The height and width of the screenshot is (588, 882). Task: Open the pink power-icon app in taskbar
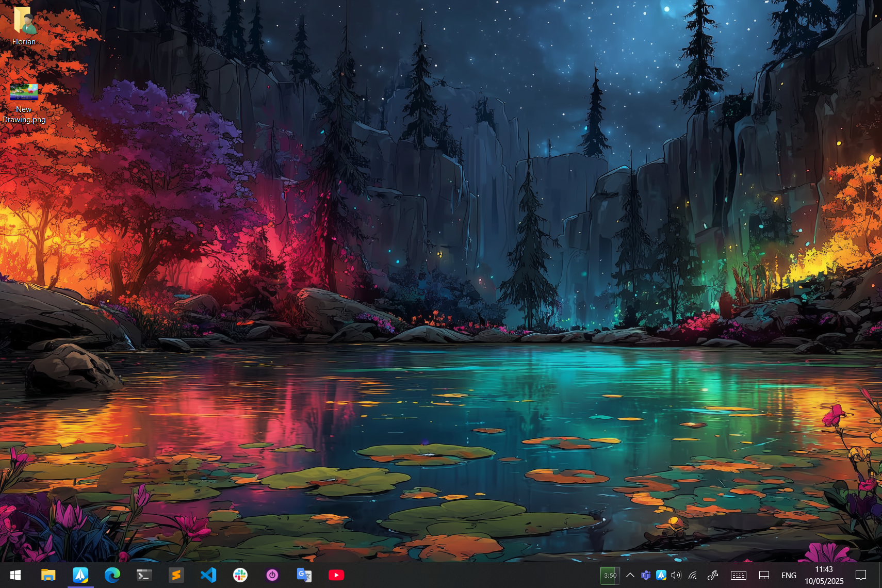coord(272,575)
